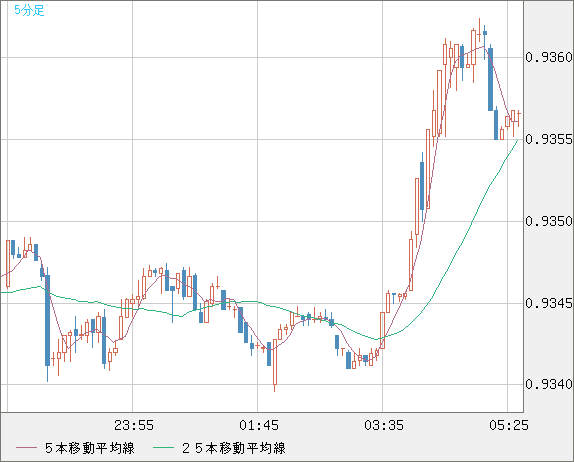Click the 5本移動平均線 legend label

pos(90,448)
